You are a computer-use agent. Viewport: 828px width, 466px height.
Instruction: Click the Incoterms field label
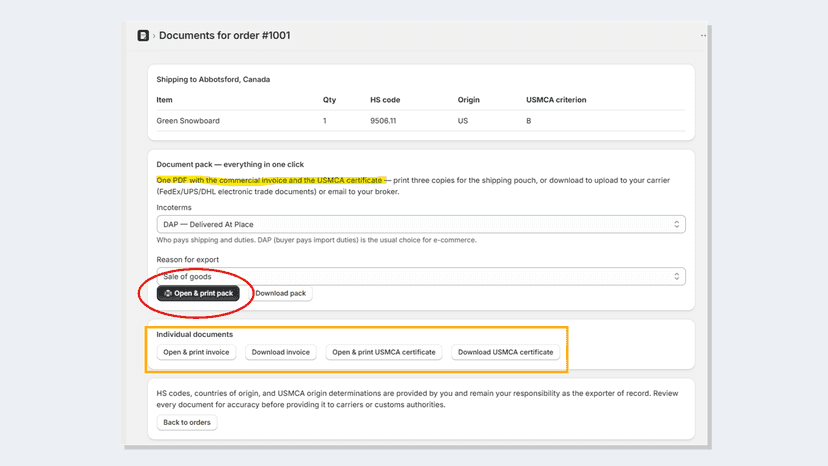click(174, 208)
